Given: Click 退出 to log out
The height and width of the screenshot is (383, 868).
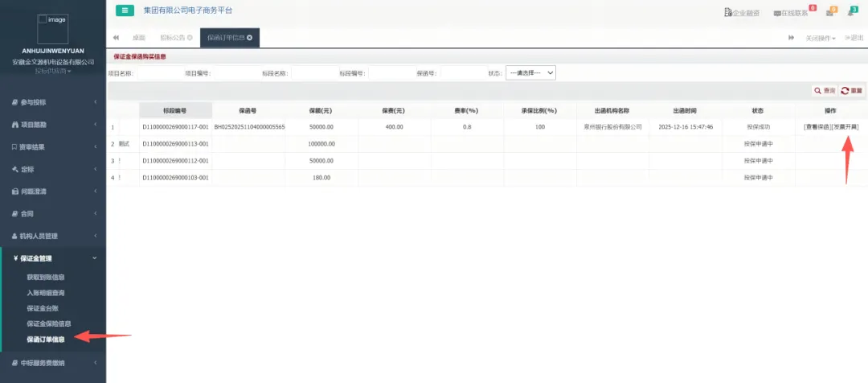Looking at the screenshot, I should [x=854, y=39].
